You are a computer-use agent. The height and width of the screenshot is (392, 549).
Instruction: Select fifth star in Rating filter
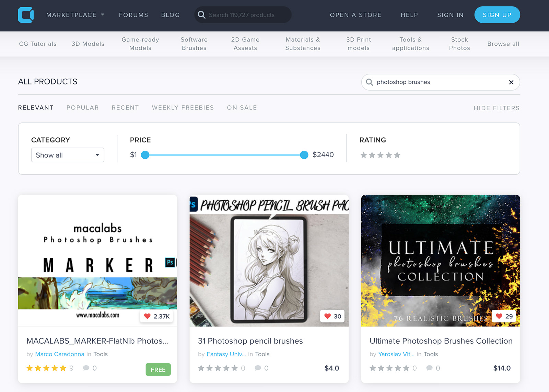[x=397, y=155]
